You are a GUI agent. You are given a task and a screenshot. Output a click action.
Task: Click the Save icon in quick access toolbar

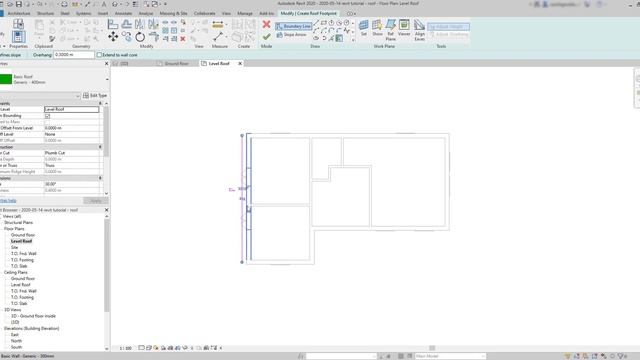click(x=18, y=4)
